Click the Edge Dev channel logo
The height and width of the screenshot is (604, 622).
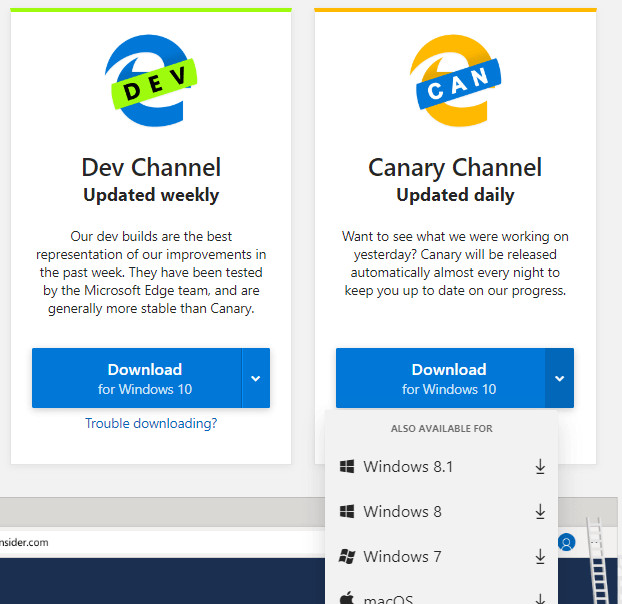(151, 81)
